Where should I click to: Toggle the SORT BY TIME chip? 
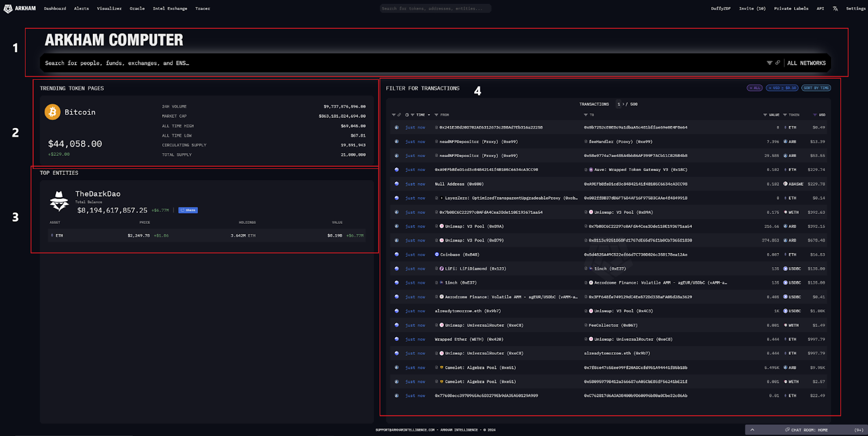tap(816, 88)
